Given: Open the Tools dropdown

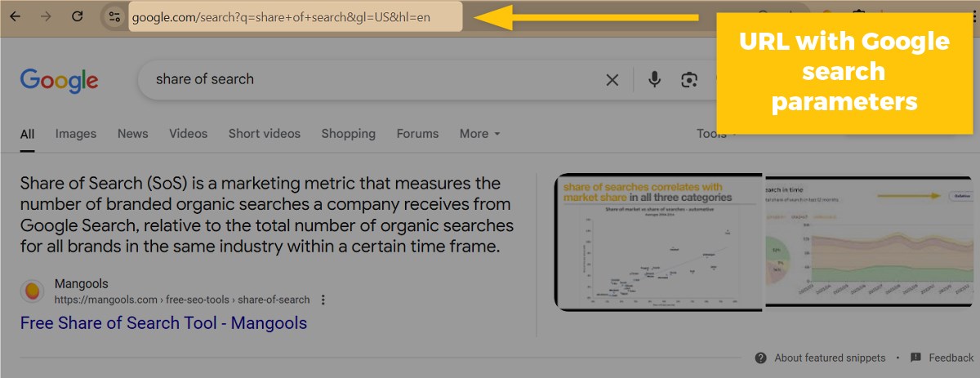Looking at the screenshot, I should pos(716,133).
